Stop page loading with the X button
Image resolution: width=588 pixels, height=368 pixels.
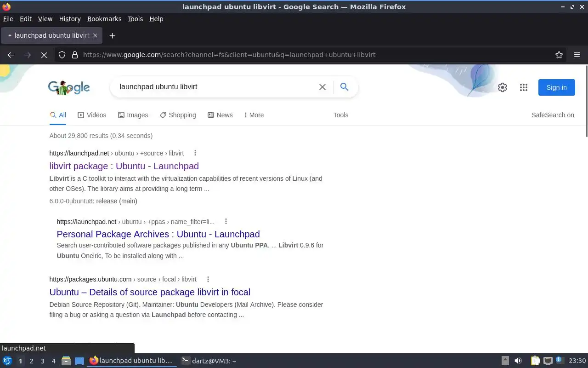[44, 55]
